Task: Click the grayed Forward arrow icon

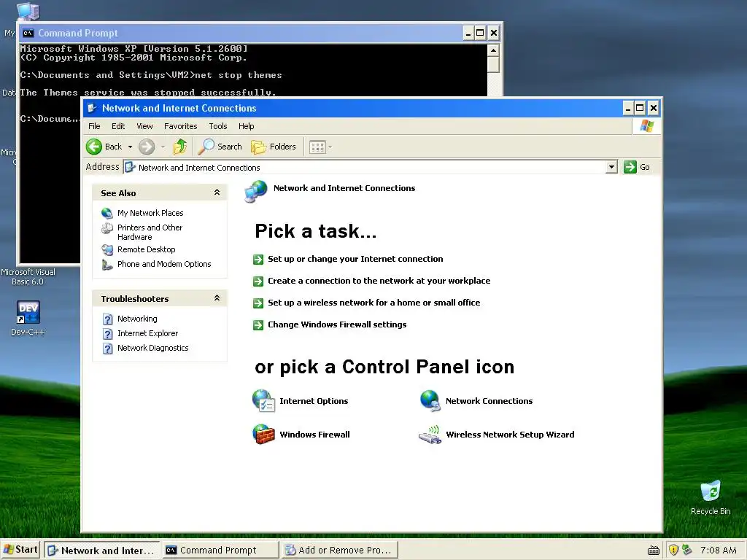Action: (x=147, y=147)
